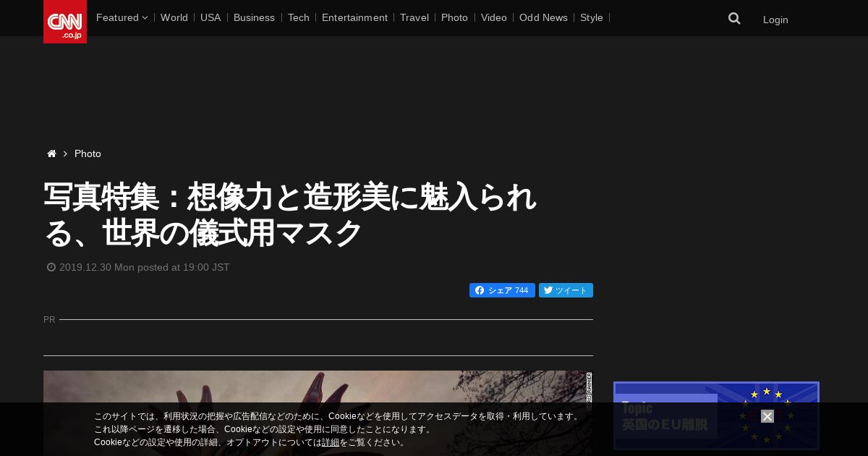Click the mask article main photo
This screenshot has width=868, height=456.
318,413
